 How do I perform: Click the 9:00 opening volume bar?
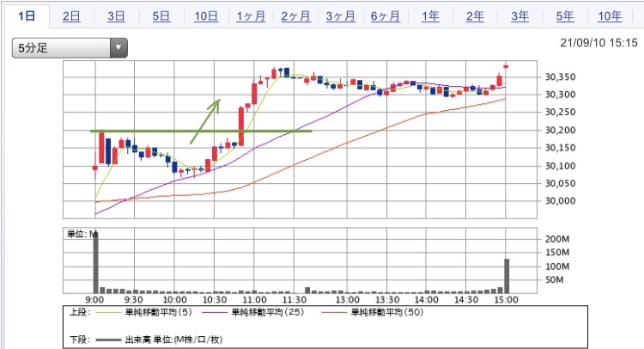95,261
